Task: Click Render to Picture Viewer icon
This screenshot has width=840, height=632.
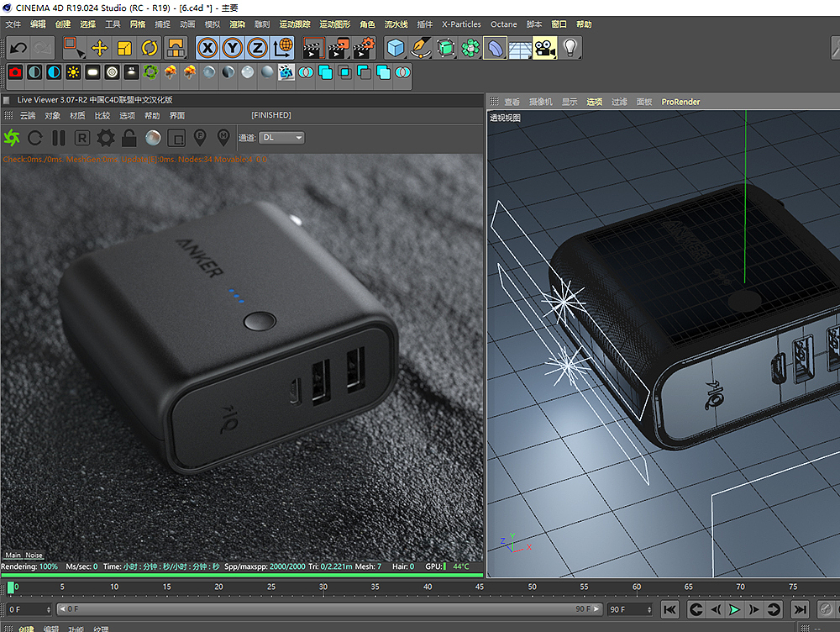Action: (339, 48)
